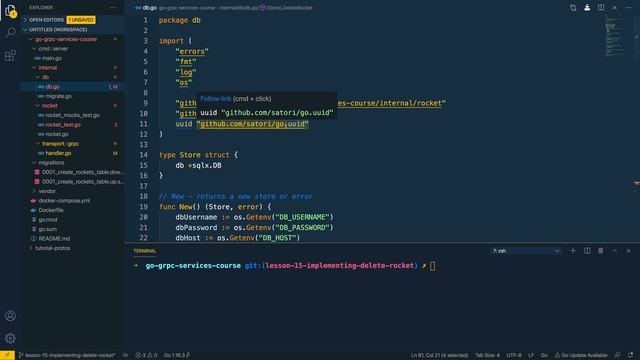
Task: Open rocket_mocks_test.go file
Action: [73, 115]
